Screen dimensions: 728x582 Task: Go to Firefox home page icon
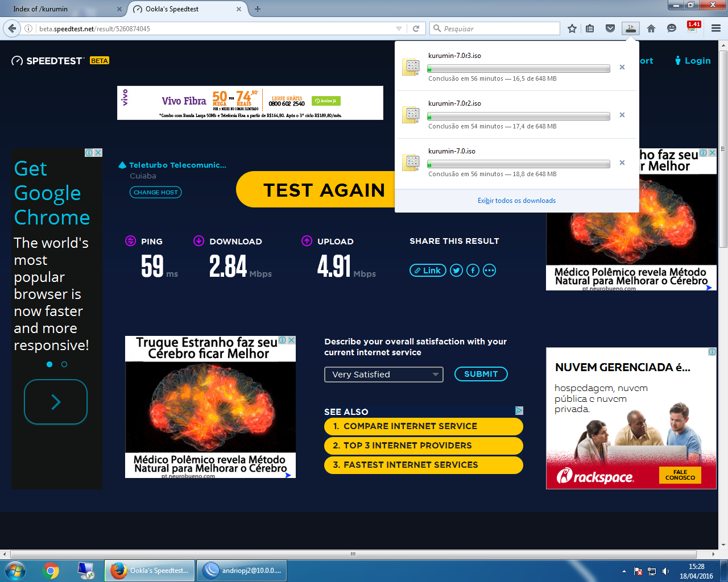pyautogui.click(x=651, y=28)
